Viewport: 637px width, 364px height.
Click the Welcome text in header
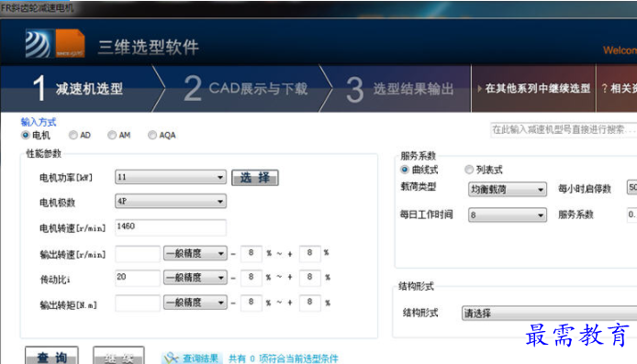pyautogui.click(x=620, y=50)
